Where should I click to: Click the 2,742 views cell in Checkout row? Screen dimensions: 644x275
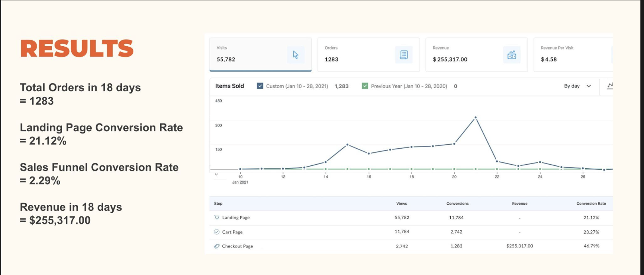[x=402, y=246]
